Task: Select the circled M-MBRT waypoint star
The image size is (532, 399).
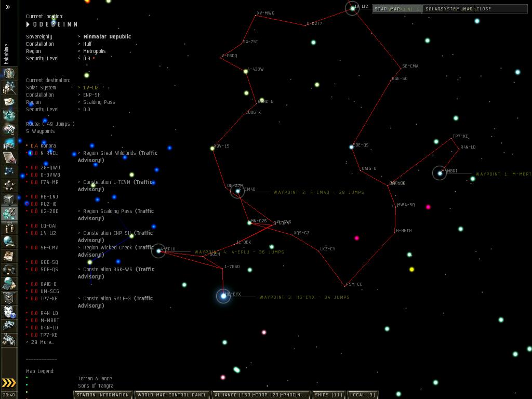Action: coord(440,173)
